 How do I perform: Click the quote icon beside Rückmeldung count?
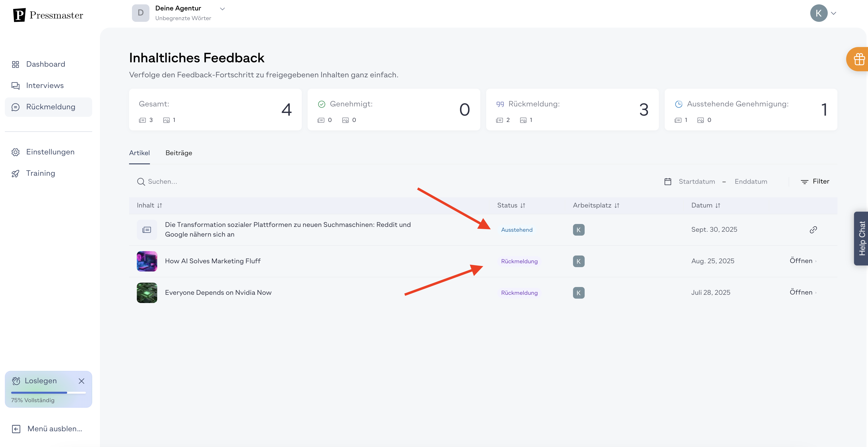coord(500,104)
